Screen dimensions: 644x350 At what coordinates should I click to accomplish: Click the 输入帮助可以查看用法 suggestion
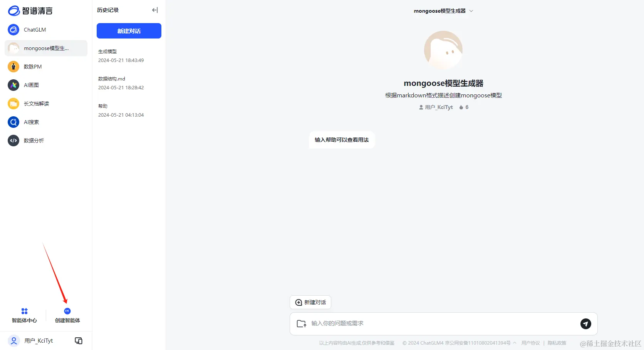point(342,140)
